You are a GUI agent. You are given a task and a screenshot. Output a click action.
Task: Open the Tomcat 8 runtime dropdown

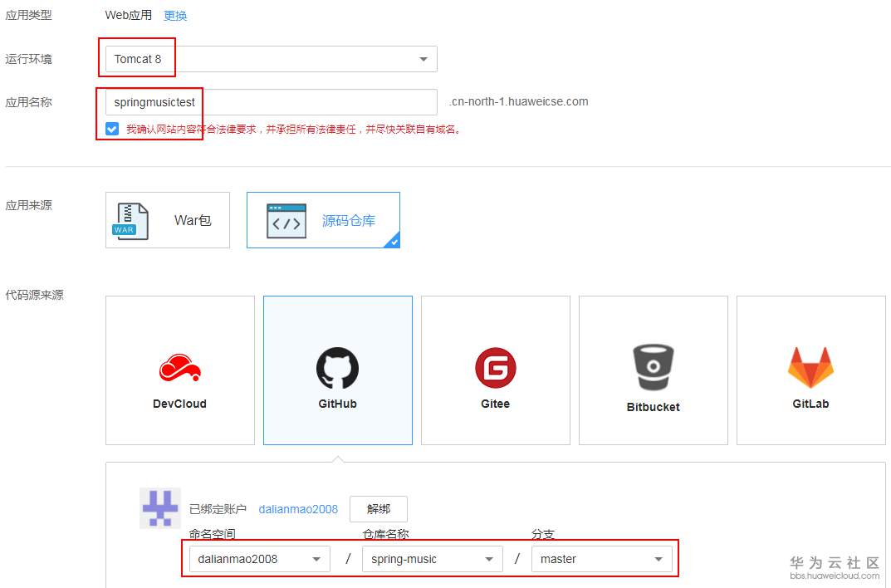tap(271, 59)
